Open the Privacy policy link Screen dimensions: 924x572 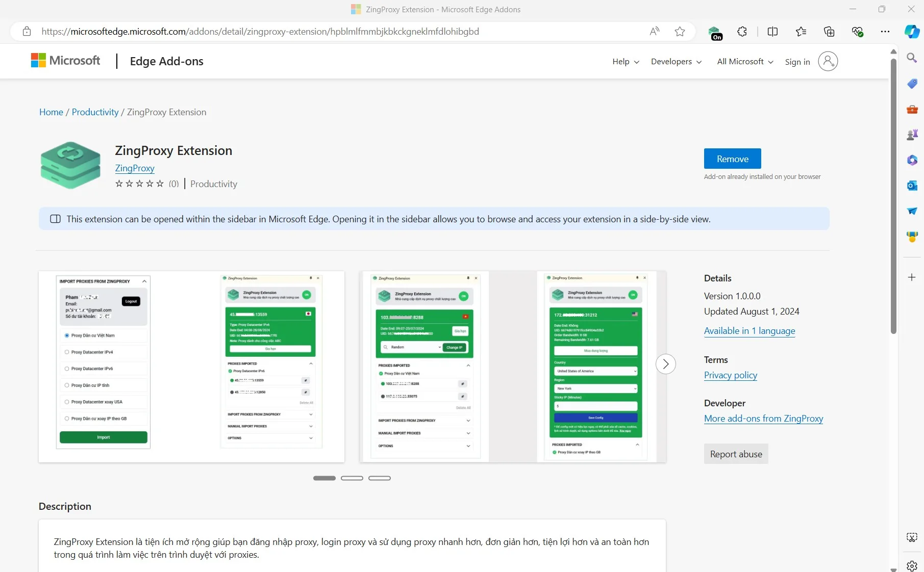[730, 375]
